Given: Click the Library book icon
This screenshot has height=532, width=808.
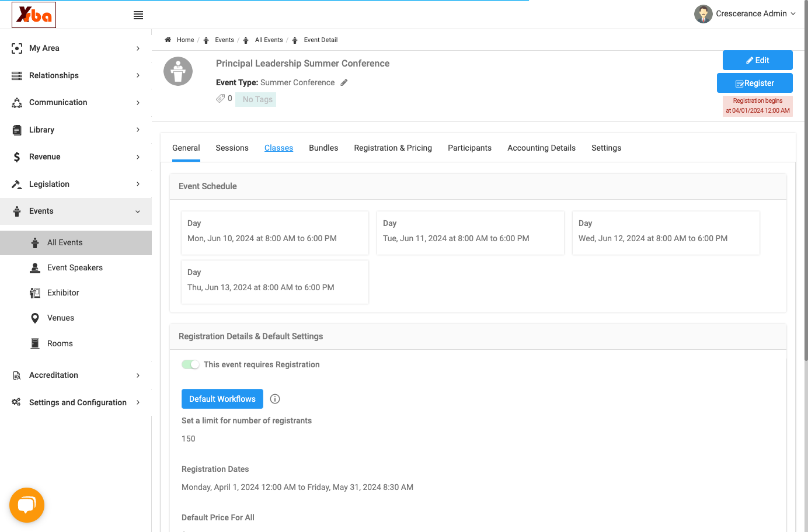Looking at the screenshot, I should 17,130.
